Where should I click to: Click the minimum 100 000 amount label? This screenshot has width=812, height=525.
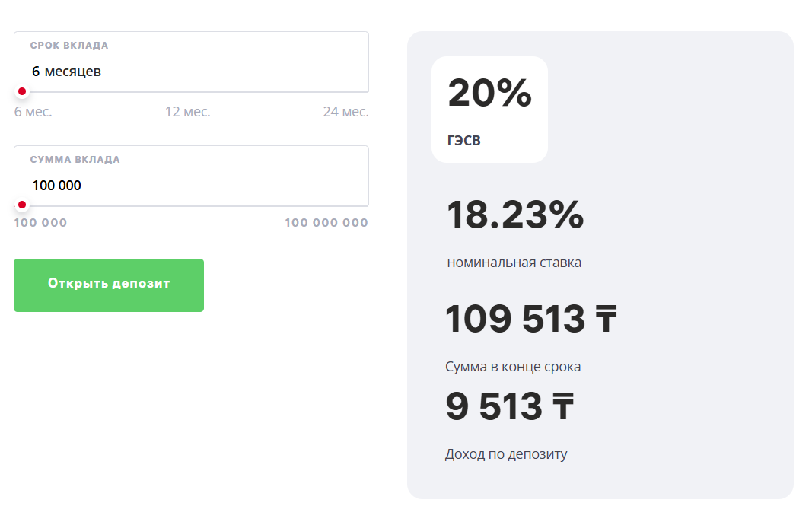40,223
